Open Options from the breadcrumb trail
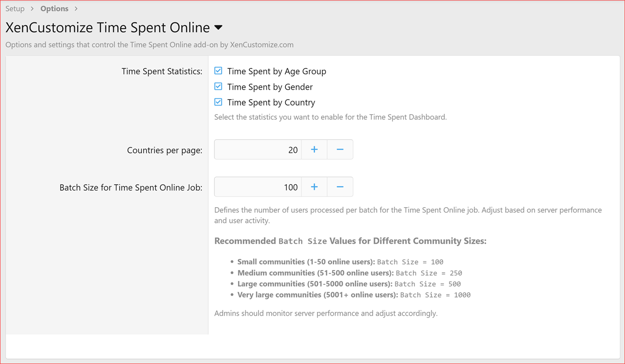This screenshot has height=364, width=625. point(54,8)
